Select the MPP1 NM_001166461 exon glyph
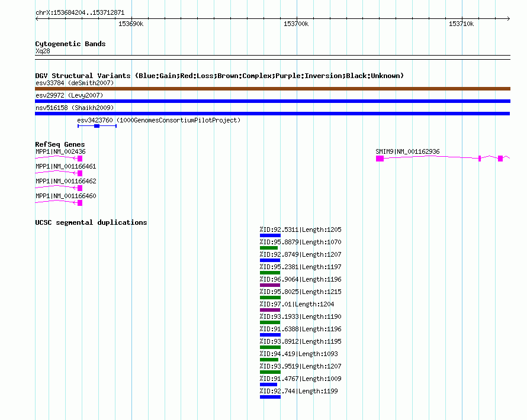Screen dimensions: 527x420 pyautogui.click(x=80, y=173)
